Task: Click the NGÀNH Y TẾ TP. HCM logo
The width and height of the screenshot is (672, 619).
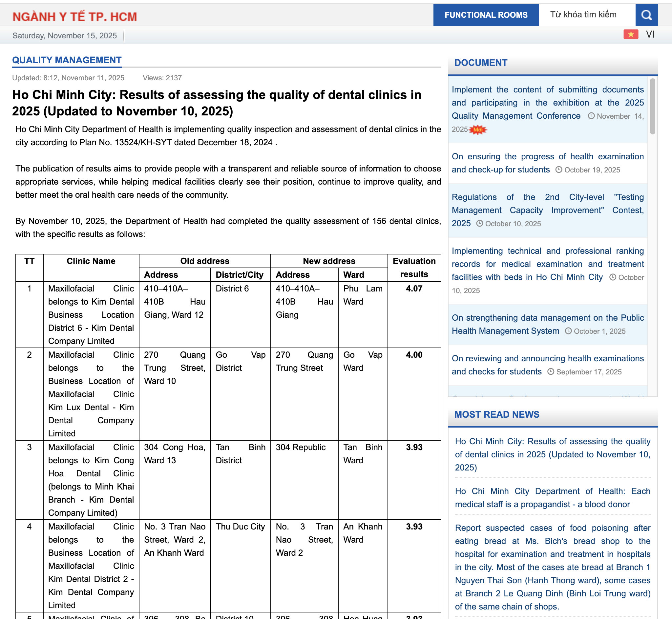Action: pyautogui.click(x=75, y=16)
